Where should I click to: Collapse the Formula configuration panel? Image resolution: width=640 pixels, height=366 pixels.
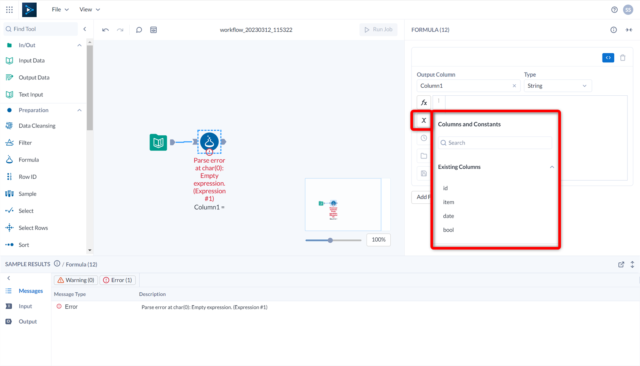click(x=629, y=30)
